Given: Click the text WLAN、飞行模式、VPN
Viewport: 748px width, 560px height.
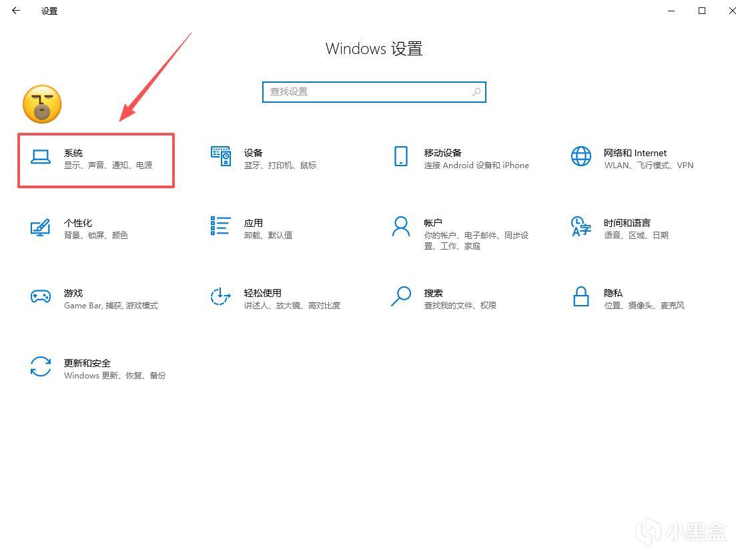Looking at the screenshot, I should (x=649, y=165).
